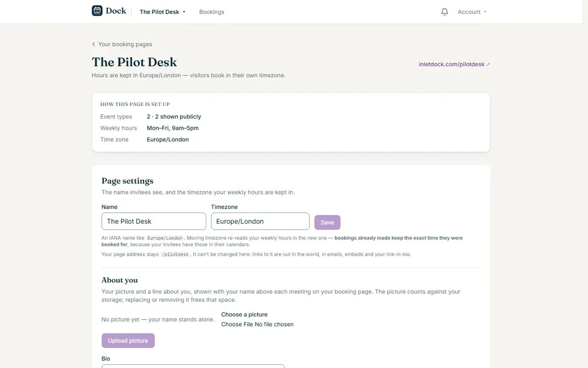Click the About you heading

click(120, 280)
